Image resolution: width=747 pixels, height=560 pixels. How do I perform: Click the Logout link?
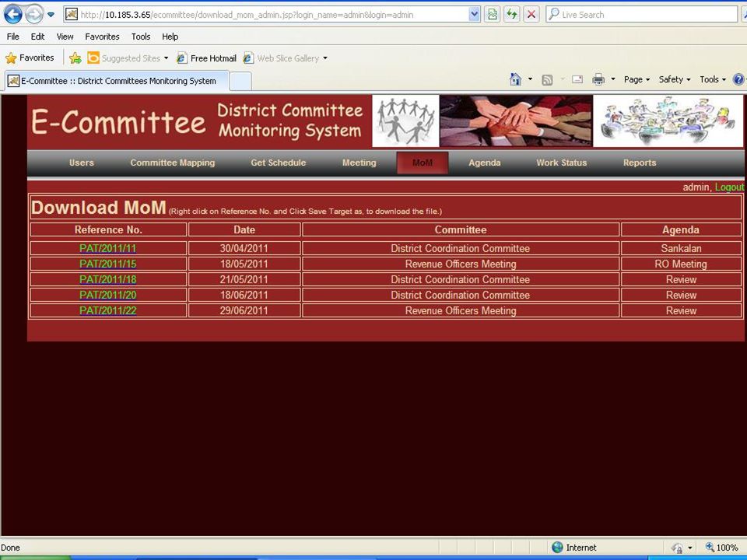coord(729,187)
